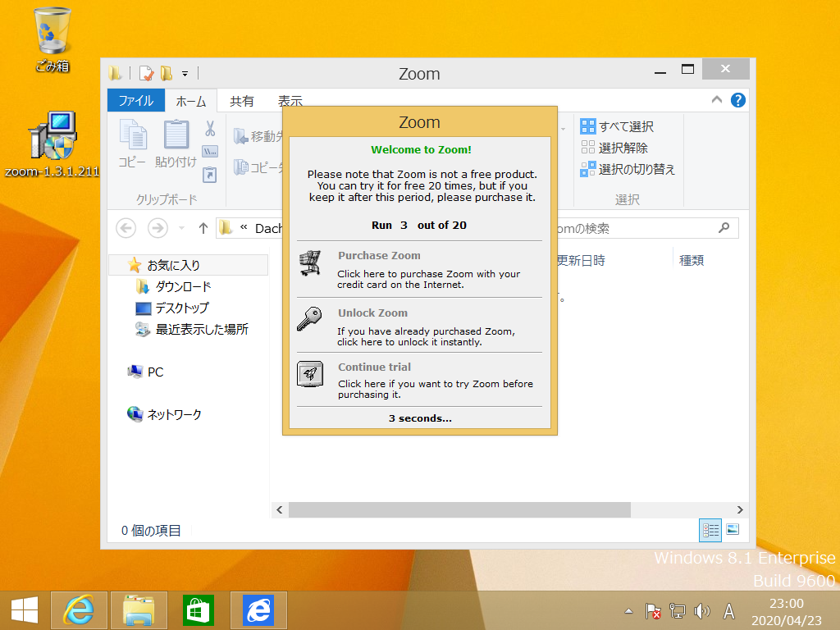840x630 pixels.
Task: Open the ファイル ribbon tab
Action: 136,101
